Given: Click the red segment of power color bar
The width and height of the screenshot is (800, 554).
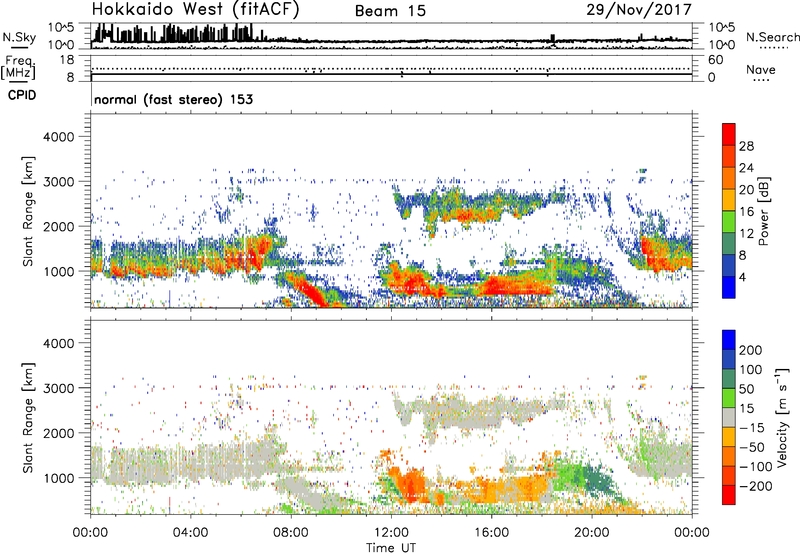Looking at the screenshot, I should [x=729, y=135].
